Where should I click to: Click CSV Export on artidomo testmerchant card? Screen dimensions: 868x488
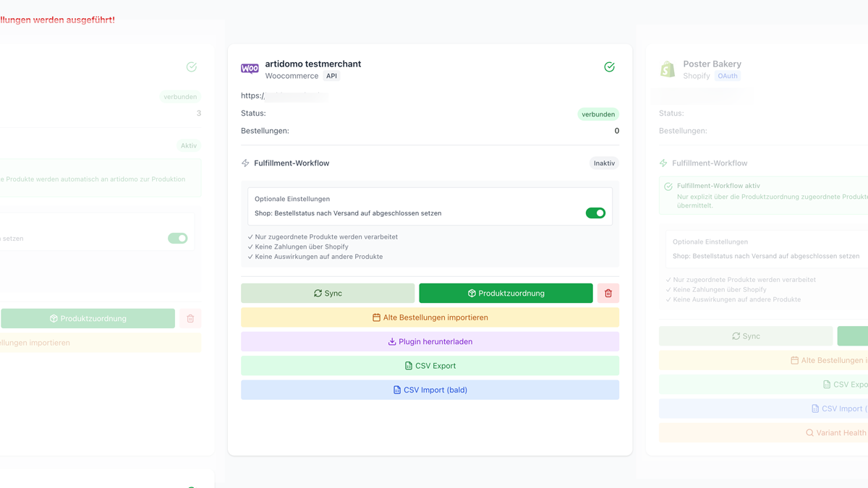coord(430,366)
